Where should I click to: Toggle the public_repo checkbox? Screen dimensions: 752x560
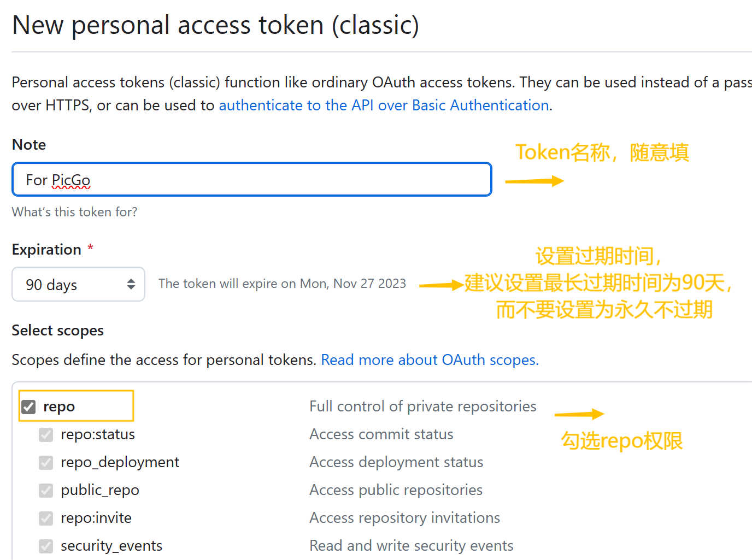tap(46, 491)
